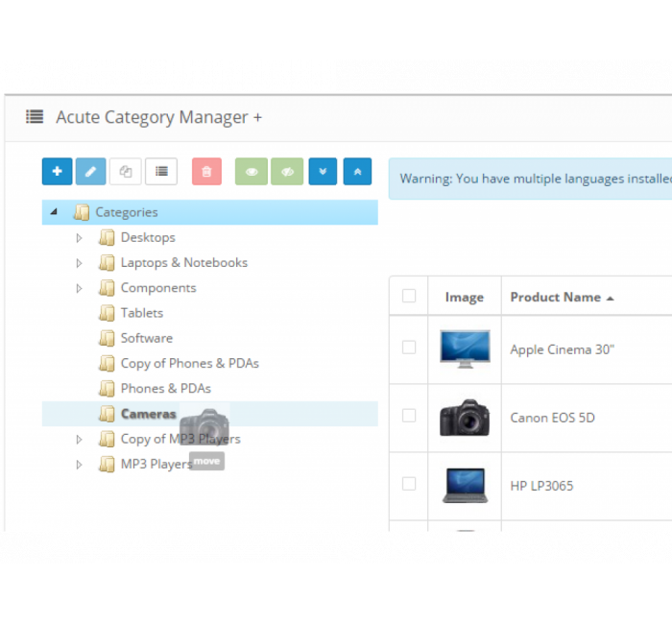This screenshot has width=672, height=624.
Task: Click the red trash delete button
Action: pyautogui.click(x=206, y=172)
